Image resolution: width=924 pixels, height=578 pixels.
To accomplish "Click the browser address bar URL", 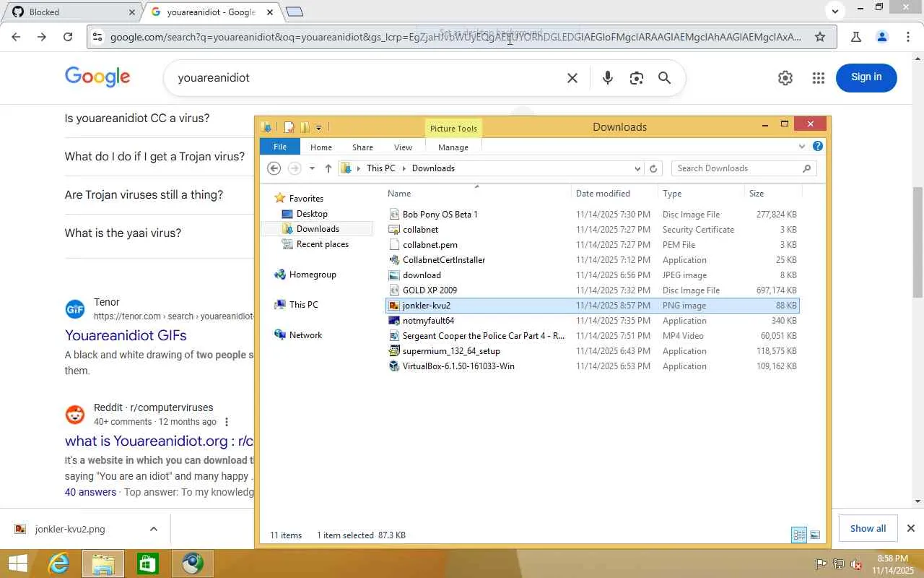I will [x=456, y=37].
